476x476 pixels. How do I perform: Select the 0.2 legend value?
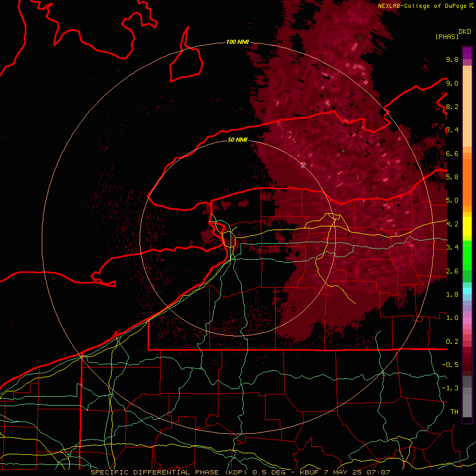(x=452, y=342)
